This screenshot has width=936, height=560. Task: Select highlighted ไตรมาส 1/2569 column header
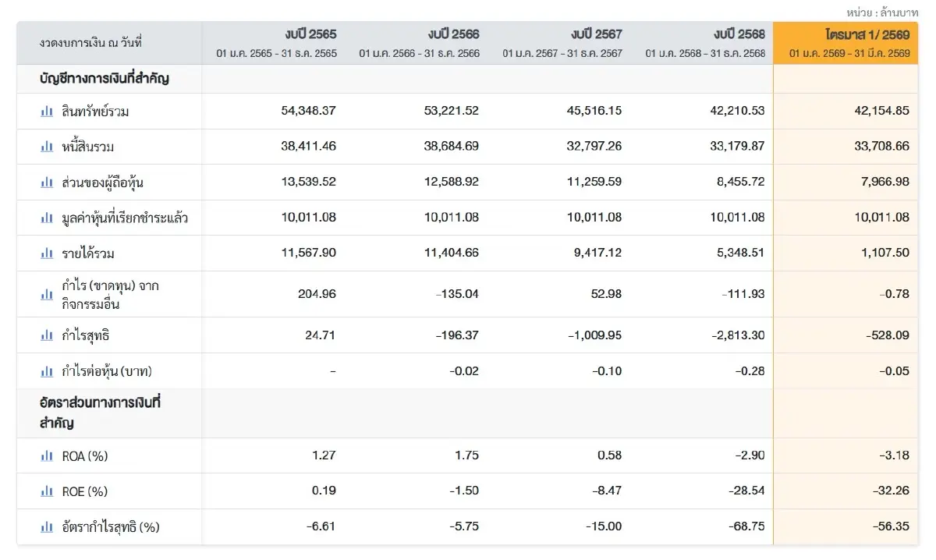pyautogui.click(x=846, y=43)
